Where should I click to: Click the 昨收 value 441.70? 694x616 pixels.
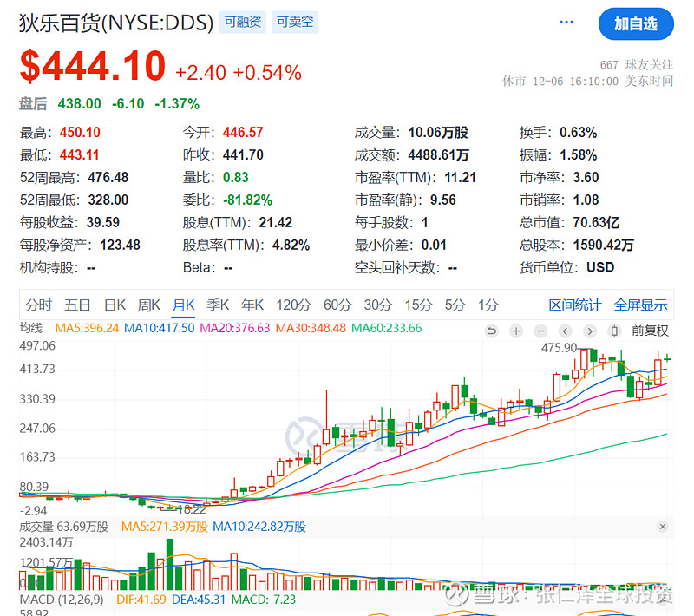click(243, 155)
